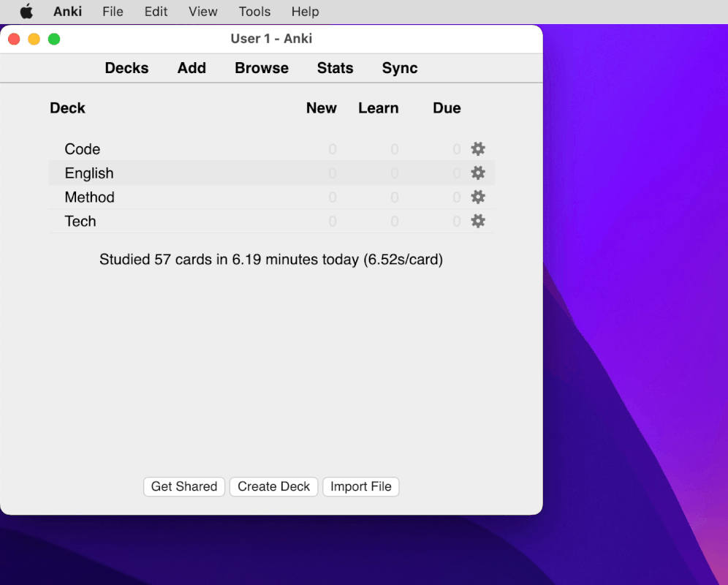The height and width of the screenshot is (585, 728).
Task: Click Learn count for English deck
Action: coord(394,173)
